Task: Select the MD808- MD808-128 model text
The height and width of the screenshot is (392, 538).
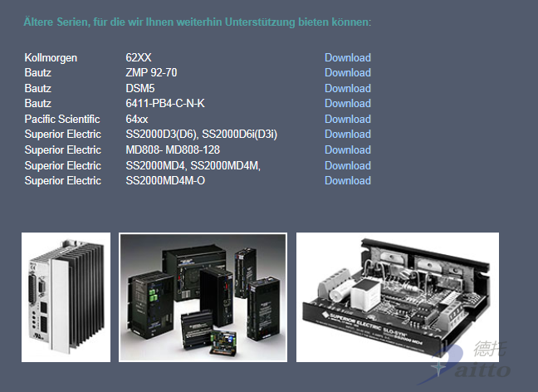Action: pyautogui.click(x=173, y=150)
